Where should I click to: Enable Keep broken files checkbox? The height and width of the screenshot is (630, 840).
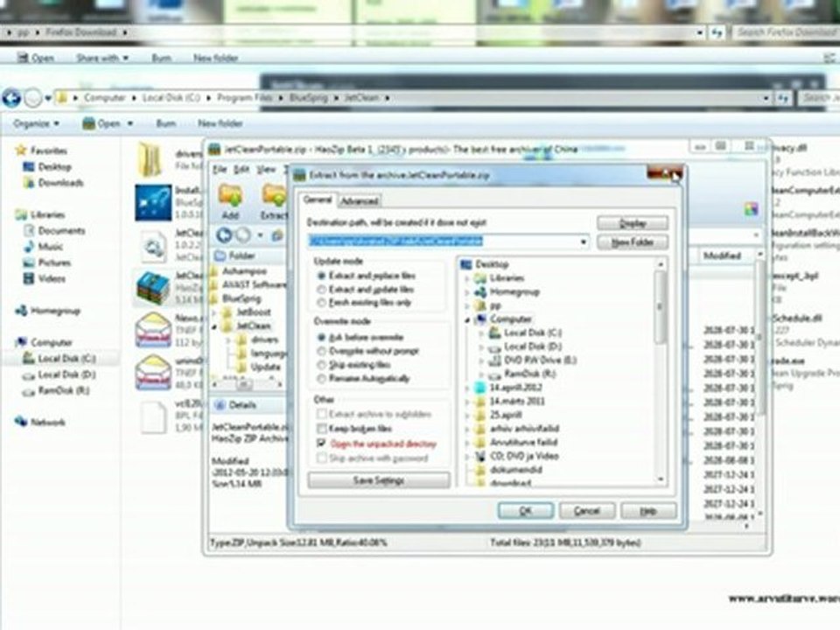322,429
